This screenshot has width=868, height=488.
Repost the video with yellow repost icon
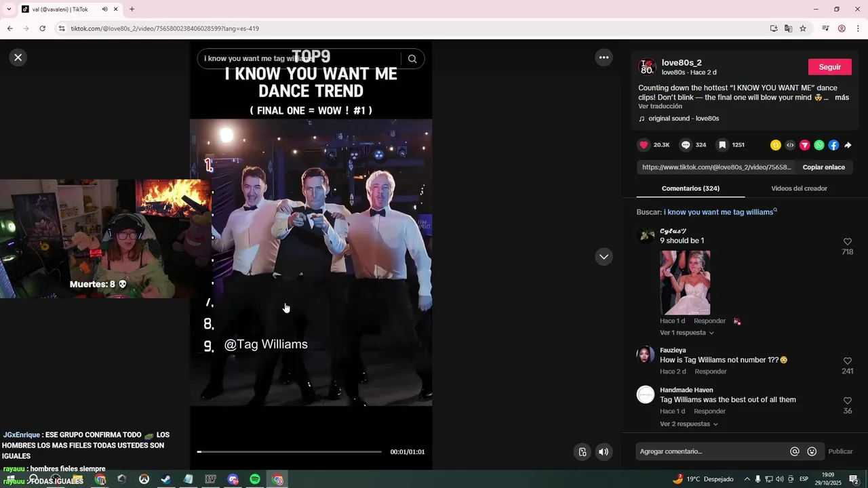point(776,145)
